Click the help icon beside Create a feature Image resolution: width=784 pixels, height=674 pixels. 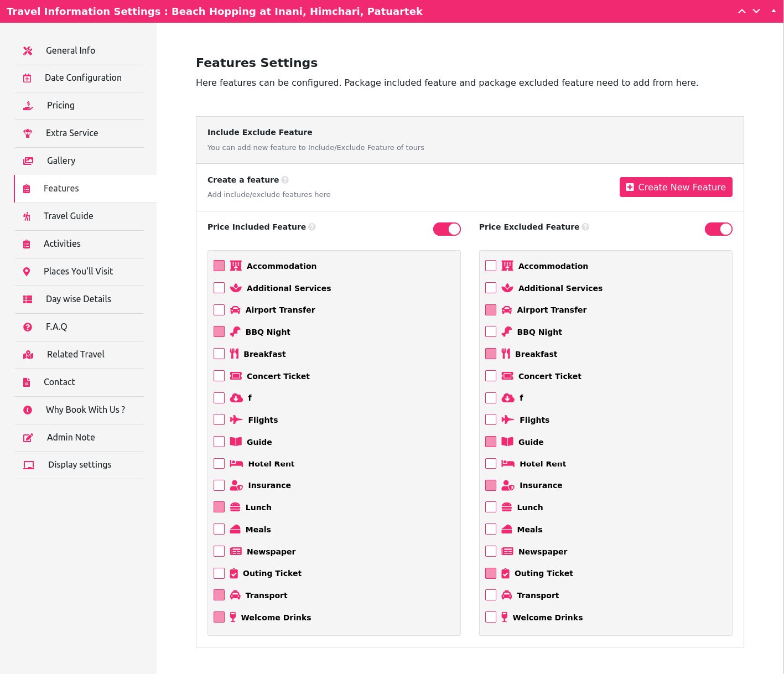coord(285,180)
